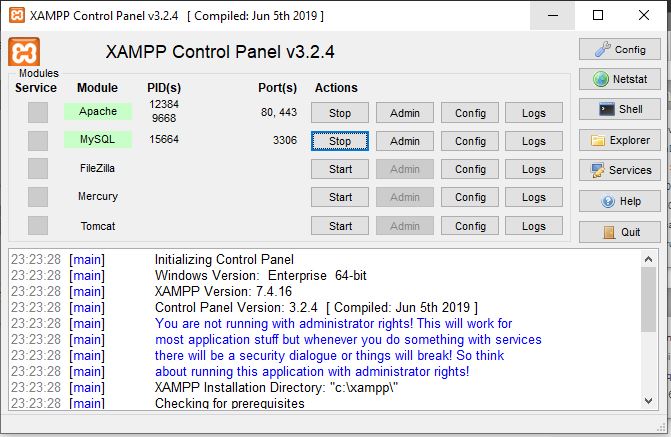Start the Tomcat module
This screenshot has height=437, width=671.
pos(340,226)
